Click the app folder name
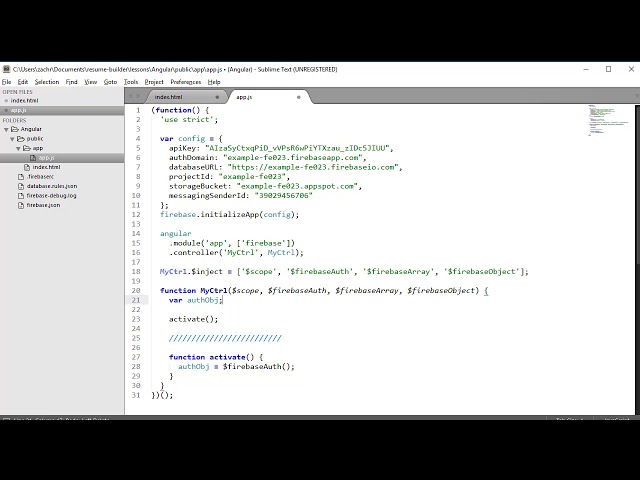This screenshot has width=640, height=480. pos(38,148)
